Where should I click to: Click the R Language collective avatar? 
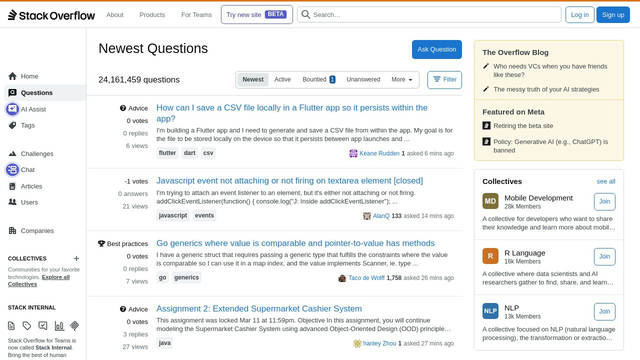click(x=490, y=256)
